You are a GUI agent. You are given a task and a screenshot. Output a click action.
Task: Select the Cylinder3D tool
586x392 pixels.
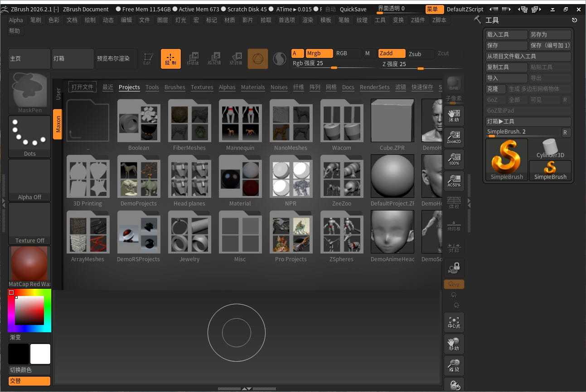pyautogui.click(x=550, y=149)
